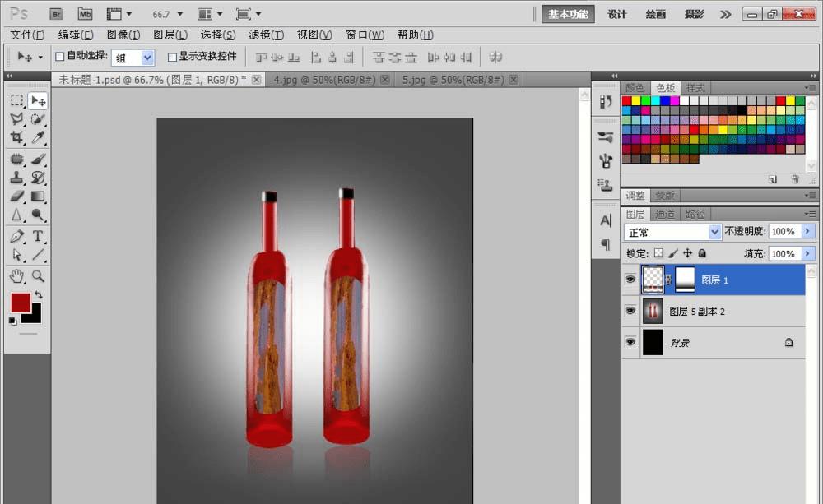Select the Crop tool
823x504 pixels.
16,137
